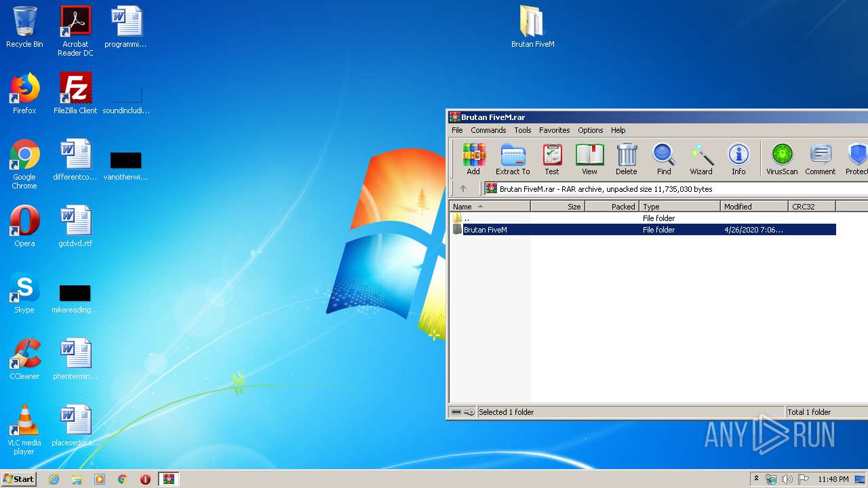
Task: Sort by the Size column header
Action: 558,207
